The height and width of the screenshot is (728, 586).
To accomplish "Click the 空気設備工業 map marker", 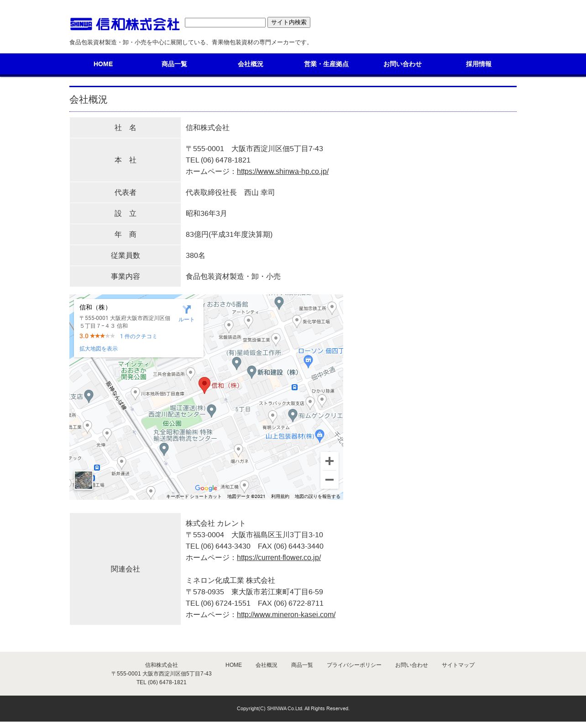I will 276,339.
